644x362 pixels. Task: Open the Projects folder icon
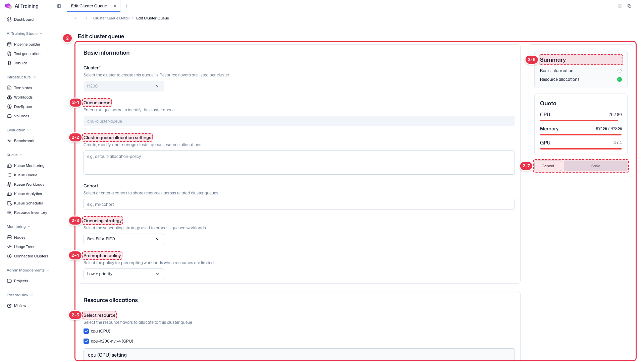point(9,281)
